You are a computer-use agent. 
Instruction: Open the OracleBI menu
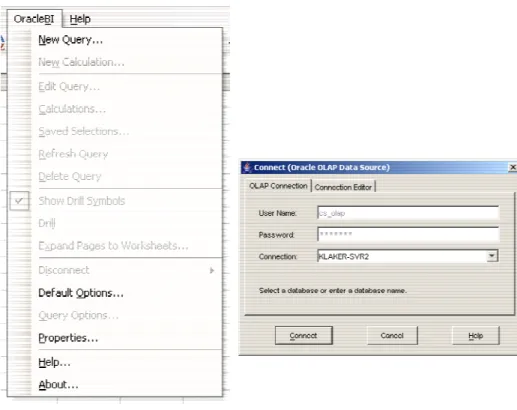(34, 19)
